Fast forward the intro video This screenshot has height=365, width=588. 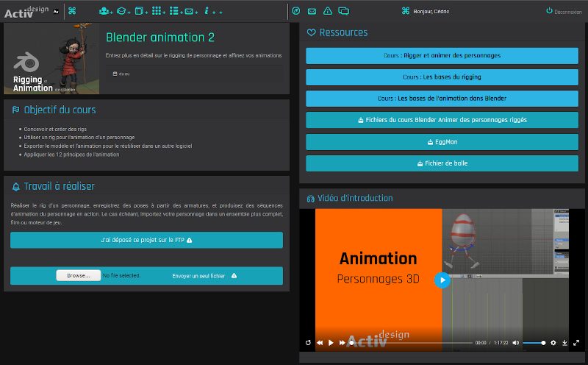pos(342,342)
